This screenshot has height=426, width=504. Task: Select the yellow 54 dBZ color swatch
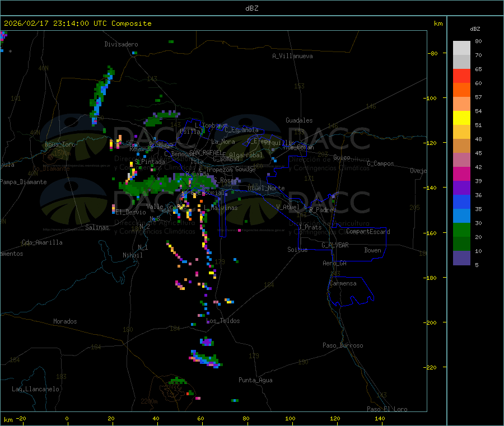(461, 118)
